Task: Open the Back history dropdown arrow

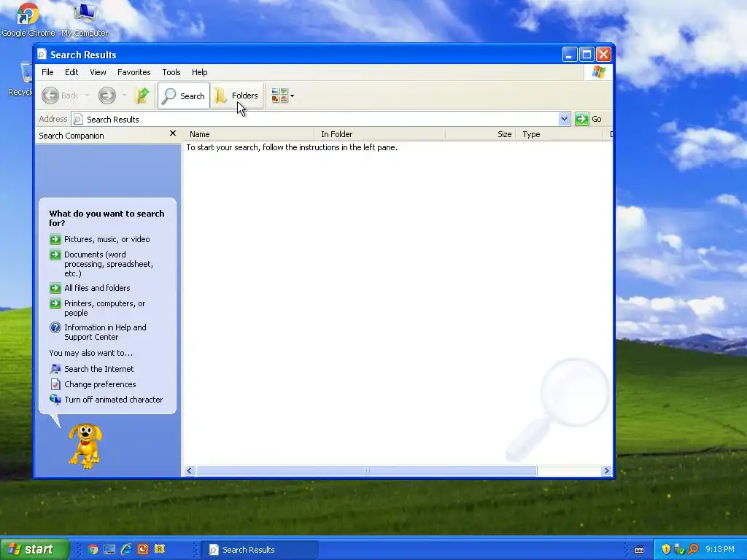Action: tap(88, 96)
